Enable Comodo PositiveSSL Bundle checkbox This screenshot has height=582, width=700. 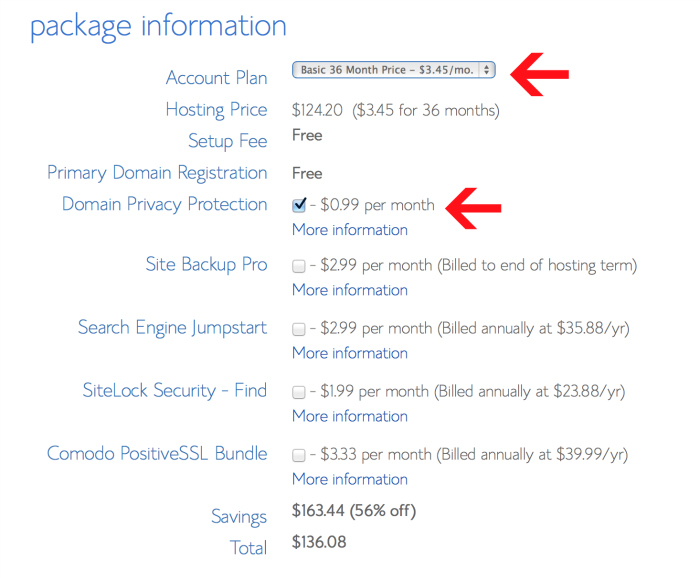299,455
